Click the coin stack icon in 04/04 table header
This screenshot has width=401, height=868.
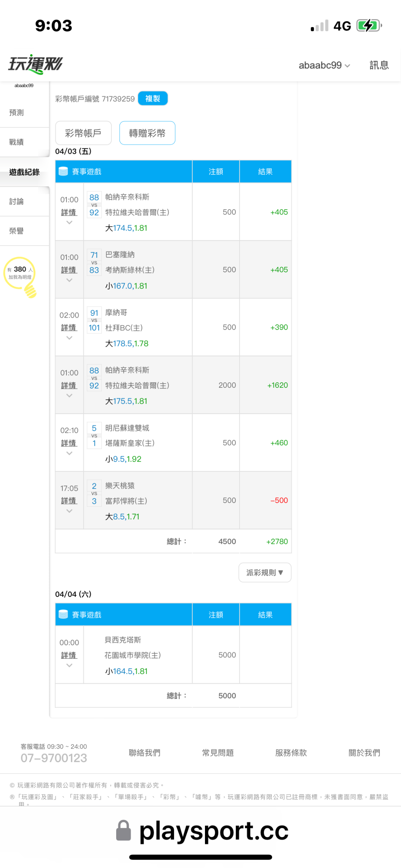(x=63, y=614)
